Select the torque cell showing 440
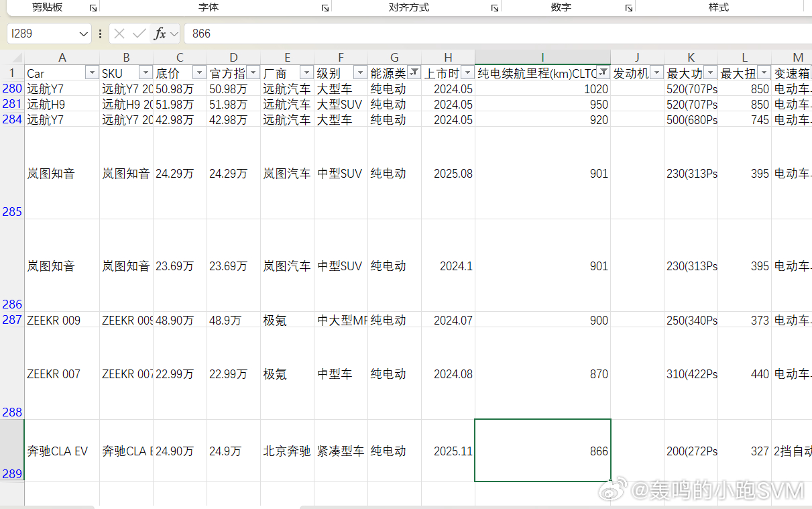Viewport: 812px width, 509px height. 744,374
